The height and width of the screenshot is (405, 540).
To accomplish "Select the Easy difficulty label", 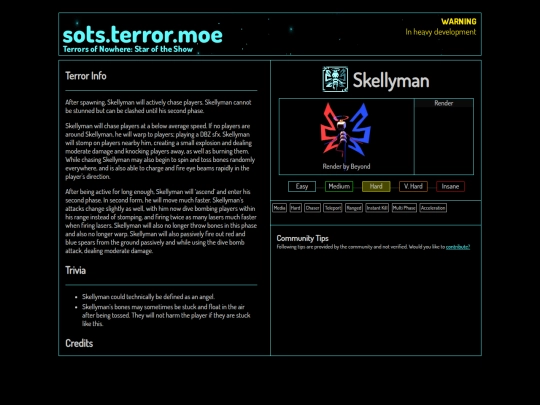I will 302,186.
